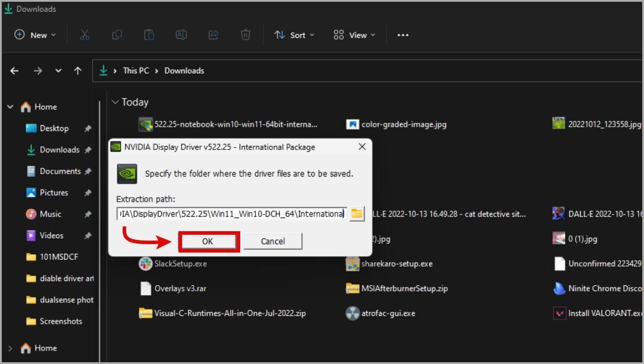This screenshot has width=644, height=364.
Task: Click the Delete trash icon
Action: pos(245,35)
